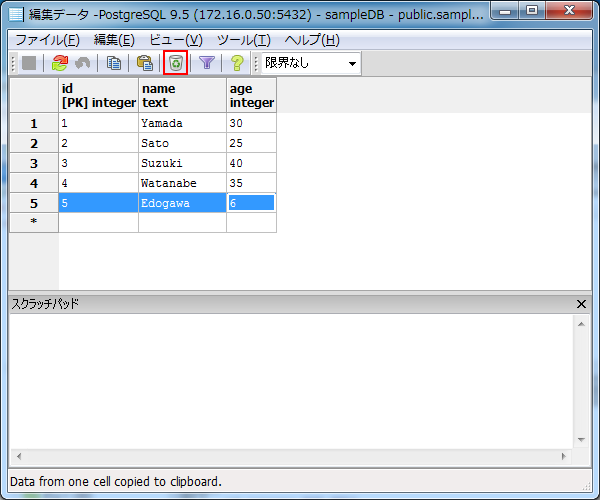Click the age cell with value 25
This screenshot has height=500, width=600.
[x=251, y=143]
